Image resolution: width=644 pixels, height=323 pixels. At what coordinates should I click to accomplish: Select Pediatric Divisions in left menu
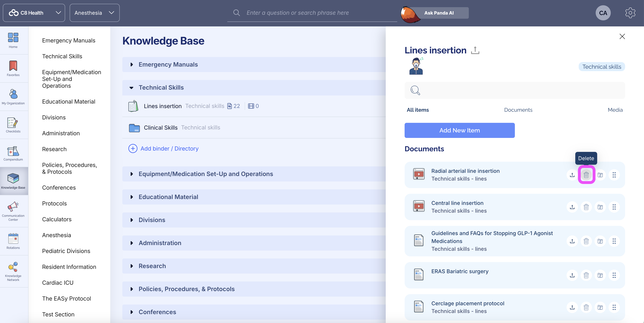click(66, 251)
